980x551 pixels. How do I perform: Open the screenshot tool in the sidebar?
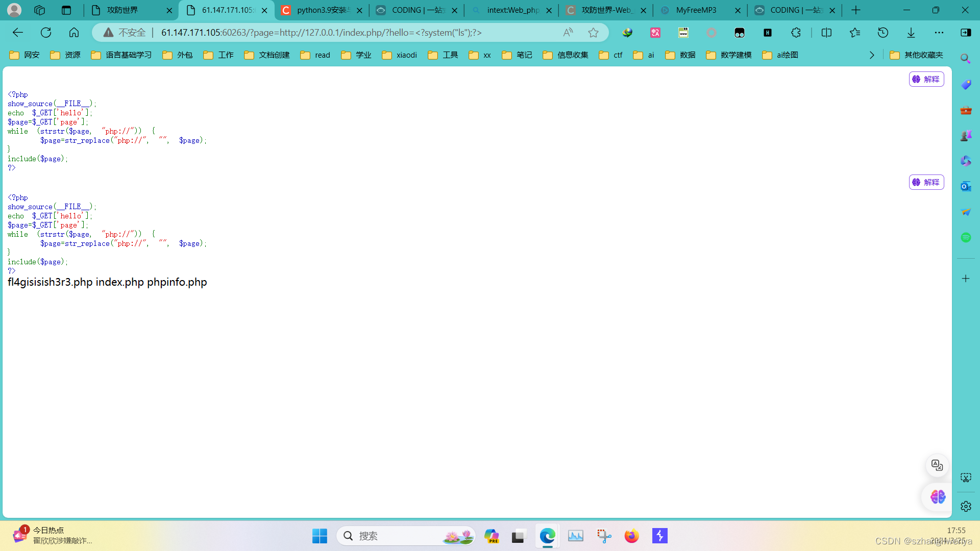click(966, 478)
